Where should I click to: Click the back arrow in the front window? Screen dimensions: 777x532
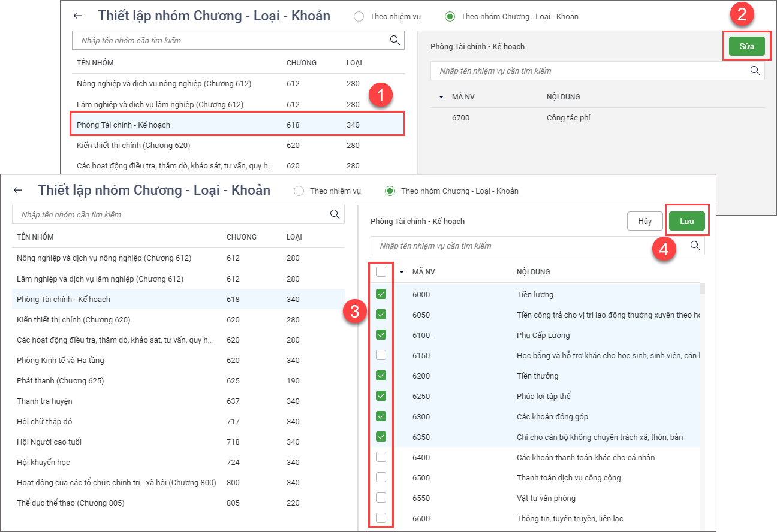18,191
